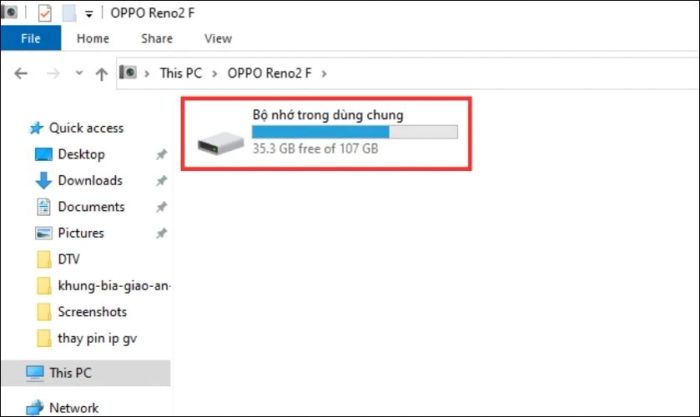
Task: Click the Quick access star icon
Action: (x=37, y=128)
